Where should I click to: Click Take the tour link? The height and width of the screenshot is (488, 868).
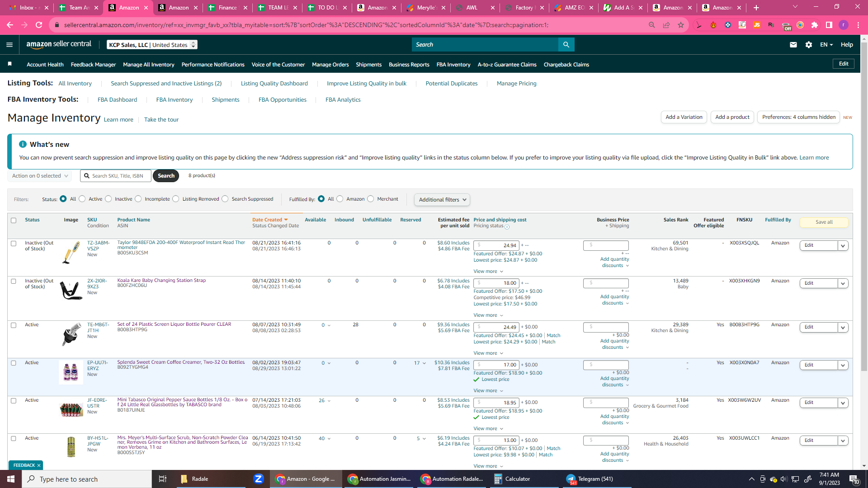click(161, 120)
